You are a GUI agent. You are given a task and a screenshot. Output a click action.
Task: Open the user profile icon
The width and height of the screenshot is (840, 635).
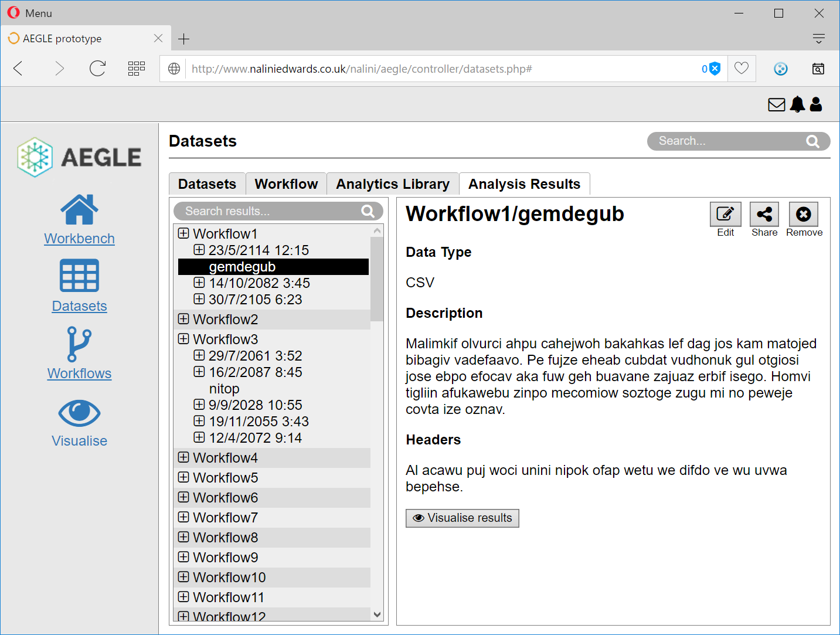pos(816,104)
